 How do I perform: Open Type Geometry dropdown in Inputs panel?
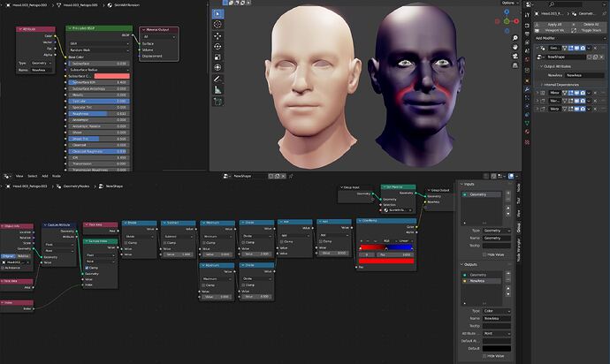497,231
